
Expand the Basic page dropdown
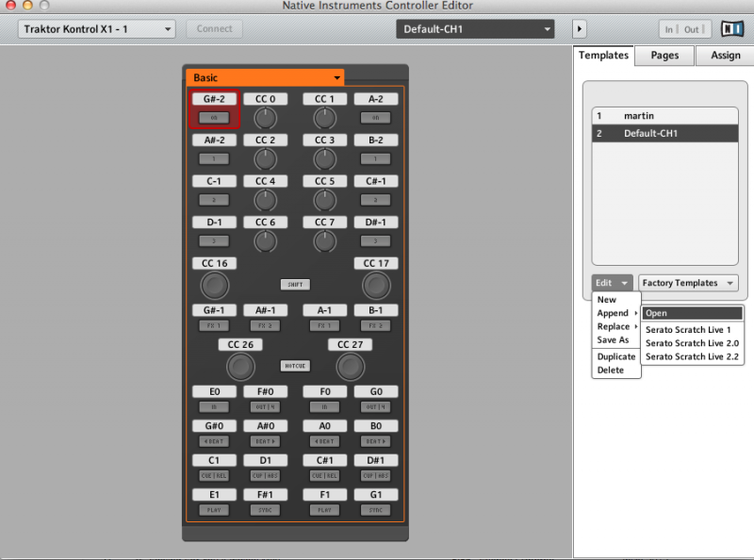[265, 77]
